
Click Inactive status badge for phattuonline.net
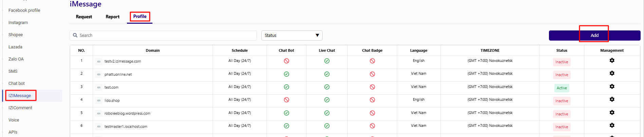point(562,75)
